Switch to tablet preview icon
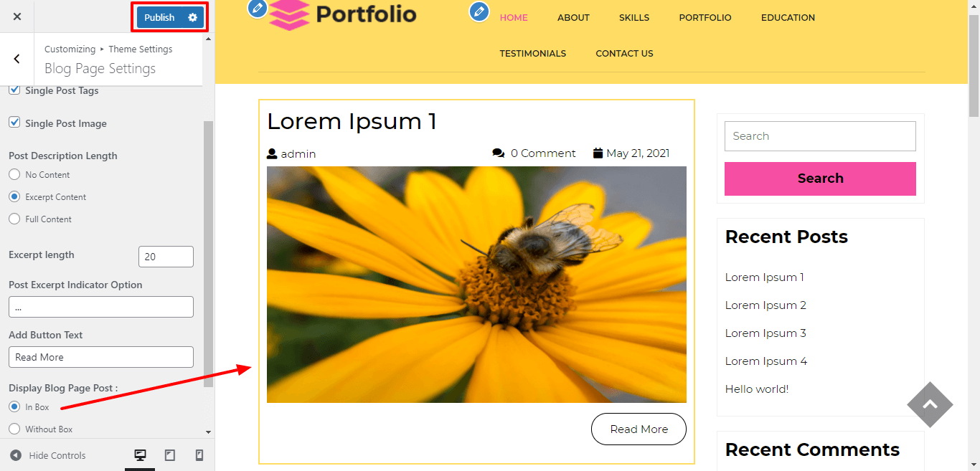The width and height of the screenshot is (980, 471). 170,455
